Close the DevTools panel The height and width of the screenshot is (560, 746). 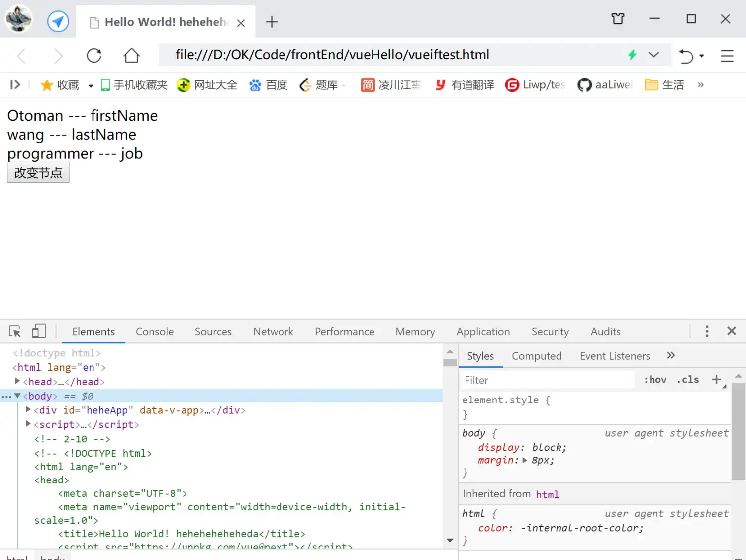click(x=732, y=331)
